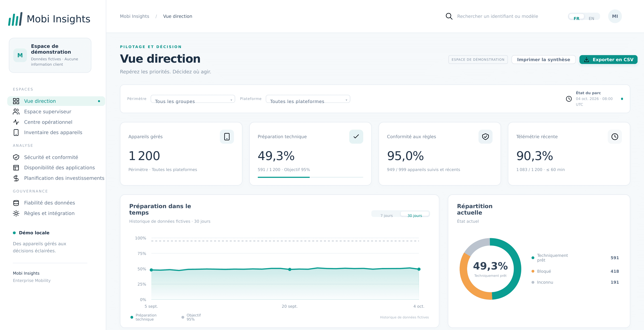Screen dimensions: 644x330
Task: Click the clock icon beside État du parc
Action: point(568,99)
